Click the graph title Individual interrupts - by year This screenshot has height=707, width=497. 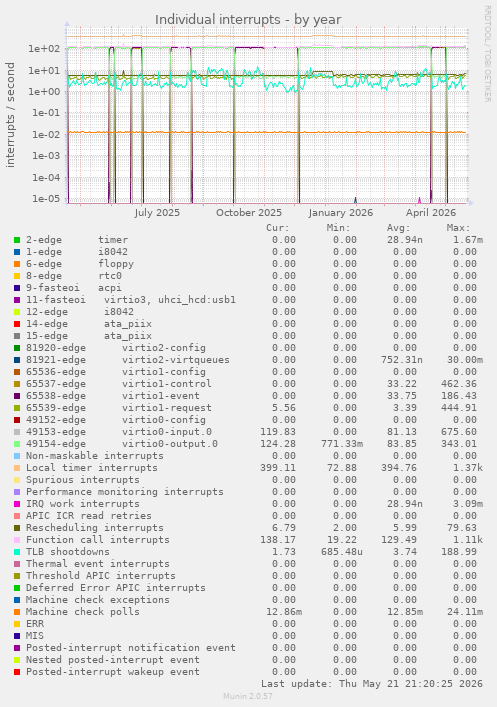(248, 20)
